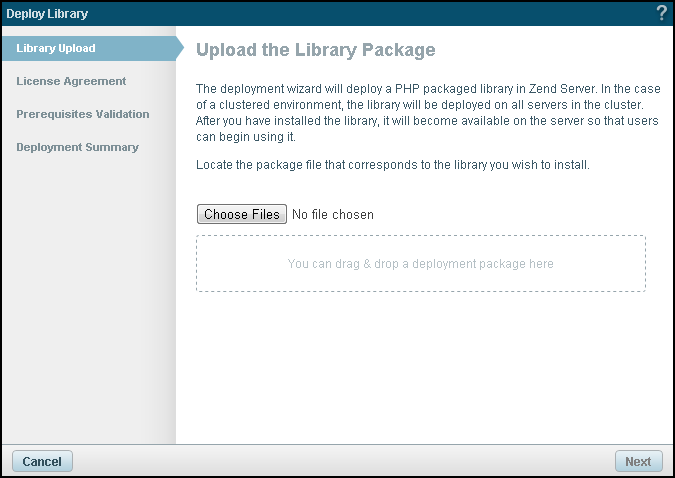The image size is (675, 478).
Task: Click the arrow pointer on the active step
Action: (x=179, y=48)
